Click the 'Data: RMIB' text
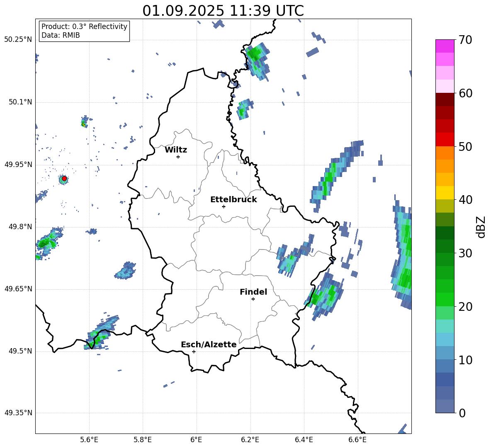Image resolution: width=491 pixels, height=448 pixels. 61,35
